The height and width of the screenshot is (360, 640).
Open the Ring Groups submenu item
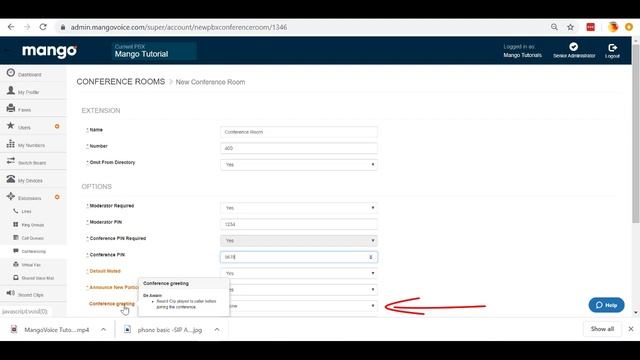[32, 225]
